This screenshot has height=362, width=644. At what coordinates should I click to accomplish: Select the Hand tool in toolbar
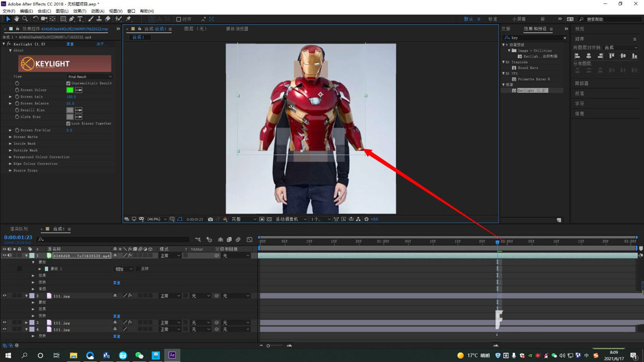pos(17,19)
